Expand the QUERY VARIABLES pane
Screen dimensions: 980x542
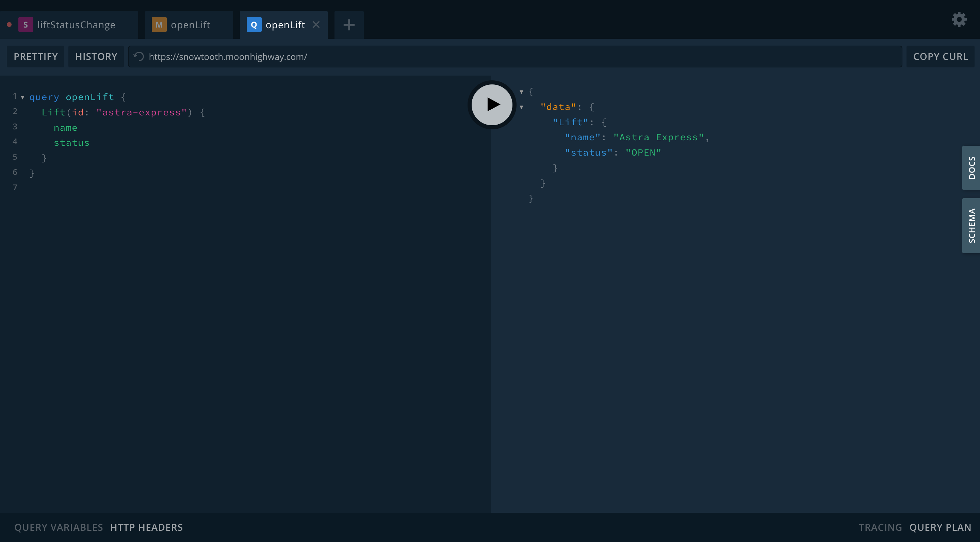[x=59, y=527]
